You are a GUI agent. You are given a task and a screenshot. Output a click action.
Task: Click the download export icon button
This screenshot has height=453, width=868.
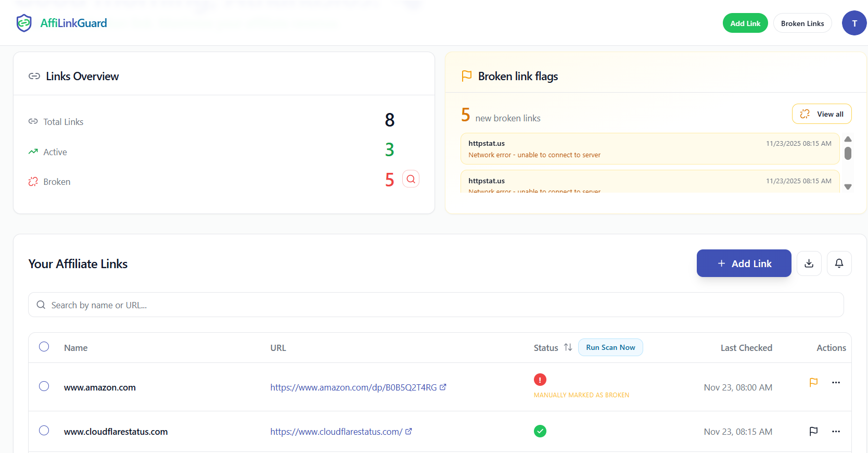coord(809,263)
